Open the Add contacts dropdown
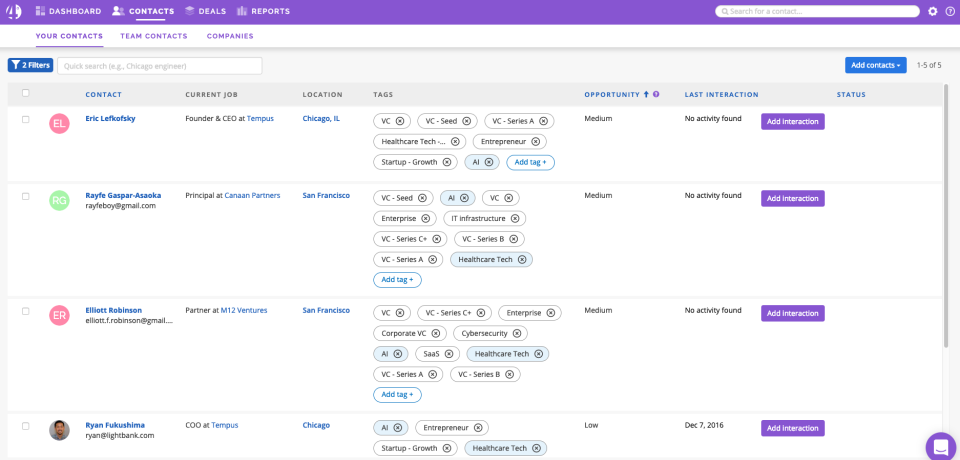Screen dimensions: 960x460 point(876,65)
